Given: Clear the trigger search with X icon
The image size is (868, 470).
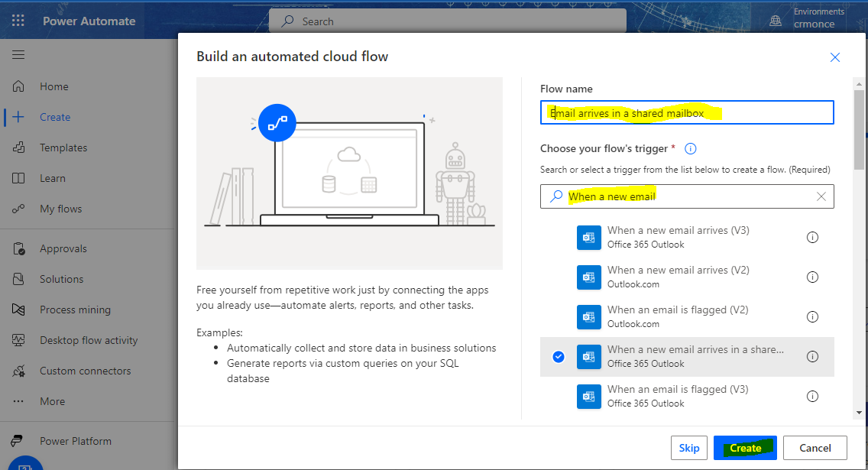Looking at the screenshot, I should click(821, 196).
